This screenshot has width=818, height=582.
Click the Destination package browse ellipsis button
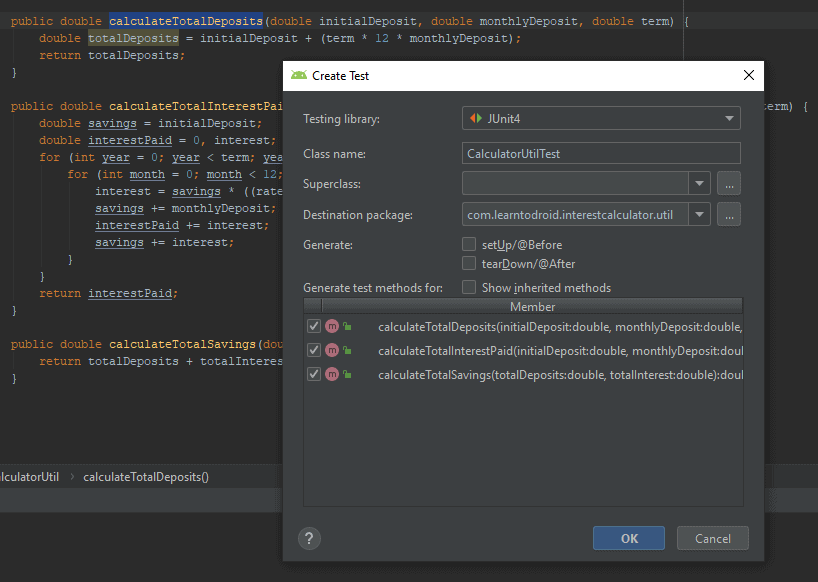pos(729,215)
